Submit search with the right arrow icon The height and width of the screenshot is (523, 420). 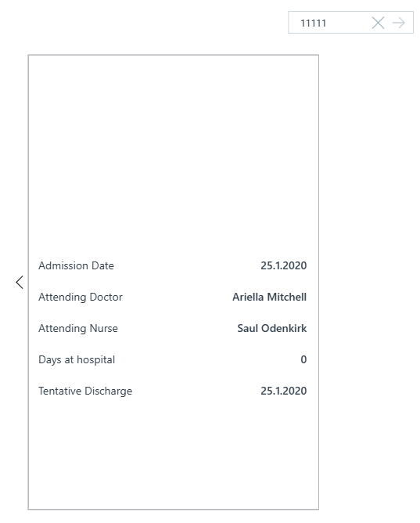(398, 23)
